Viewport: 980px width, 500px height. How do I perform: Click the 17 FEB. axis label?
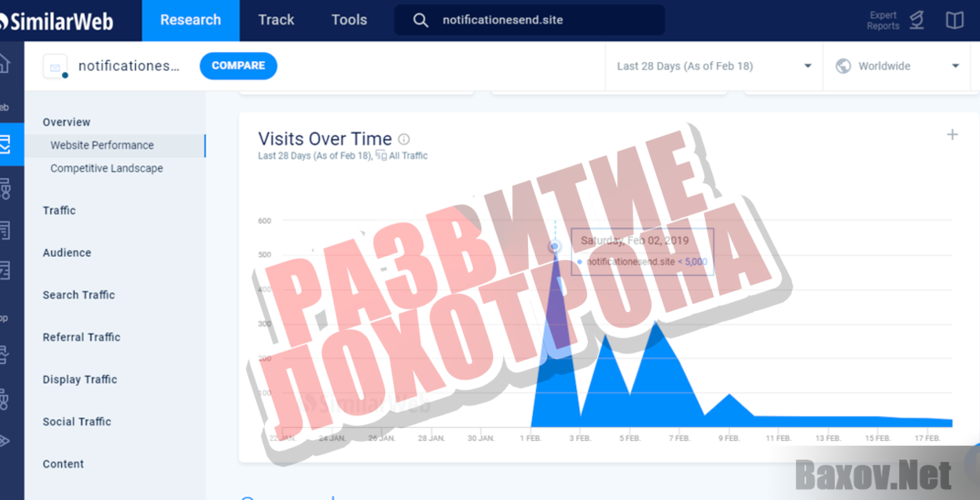click(927, 439)
